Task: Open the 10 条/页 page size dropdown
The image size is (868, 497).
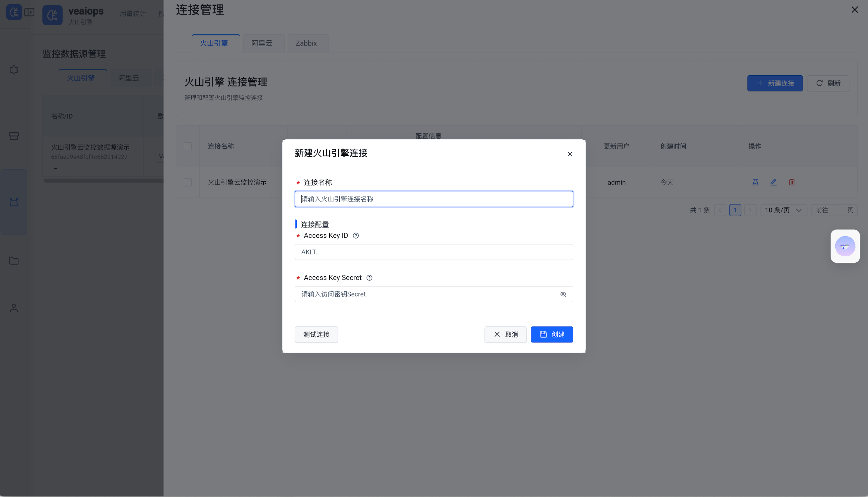Action: coord(783,210)
